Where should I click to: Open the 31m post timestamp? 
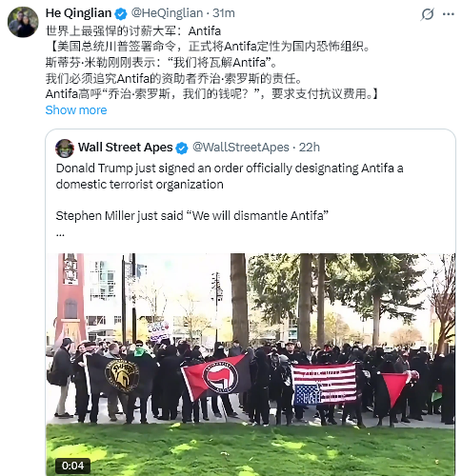click(x=224, y=13)
